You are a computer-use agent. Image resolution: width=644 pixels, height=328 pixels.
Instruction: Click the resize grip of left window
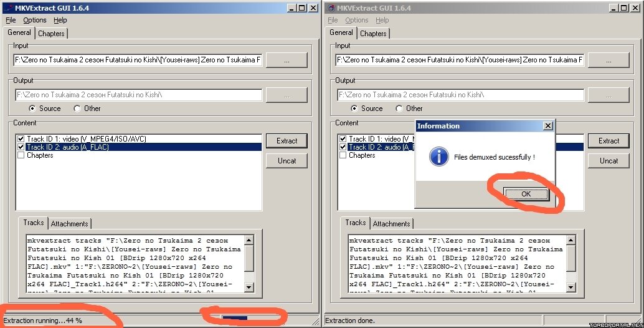coord(316,321)
